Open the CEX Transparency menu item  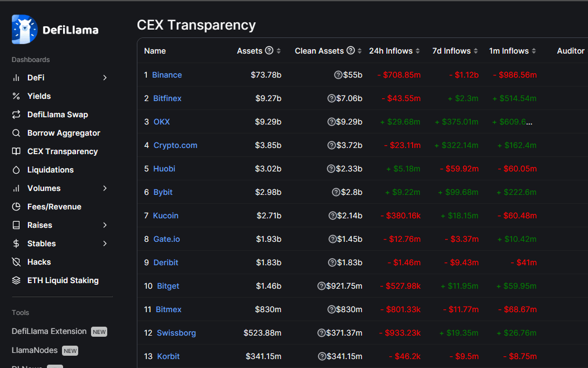pyautogui.click(x=62, y=151)
